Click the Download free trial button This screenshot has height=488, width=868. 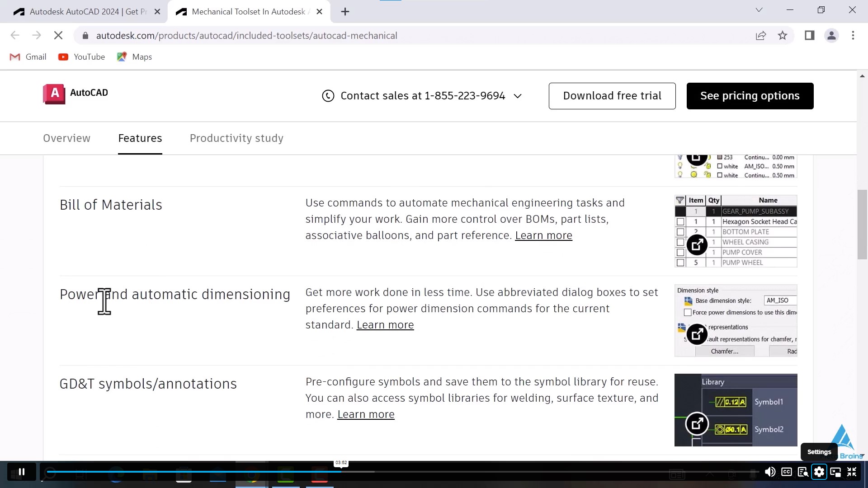(x=612, y=96)
